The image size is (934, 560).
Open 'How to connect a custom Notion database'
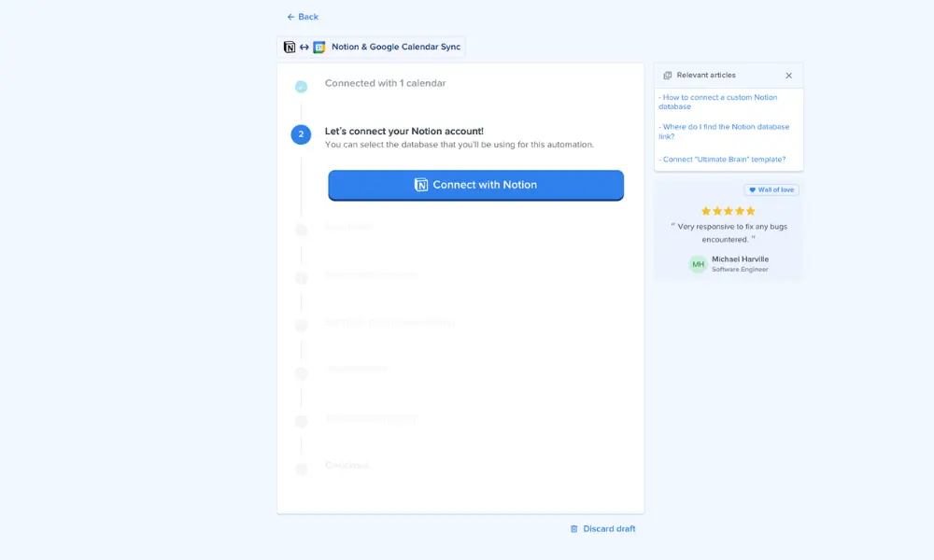pos(717,102)
